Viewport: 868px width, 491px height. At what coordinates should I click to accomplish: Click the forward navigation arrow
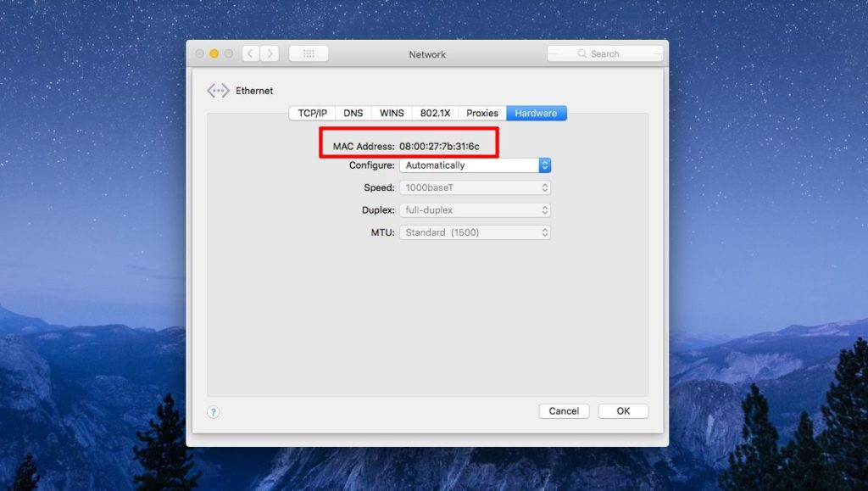[269, 53]
